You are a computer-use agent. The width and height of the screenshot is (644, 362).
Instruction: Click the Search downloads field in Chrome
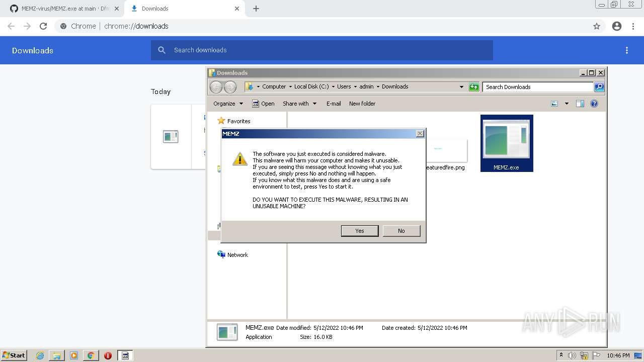(322, 50)
